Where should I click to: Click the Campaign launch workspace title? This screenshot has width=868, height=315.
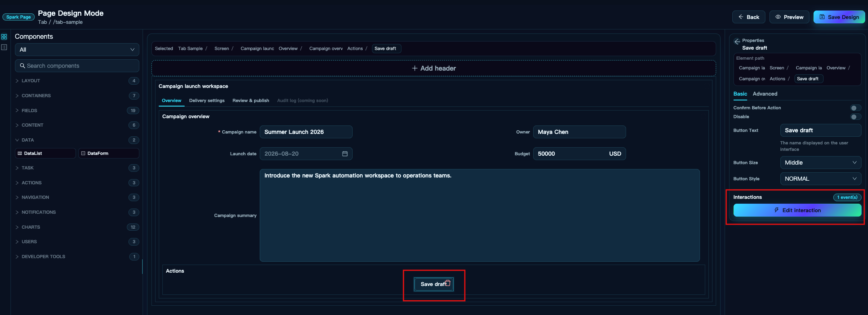tap(193, 86)
